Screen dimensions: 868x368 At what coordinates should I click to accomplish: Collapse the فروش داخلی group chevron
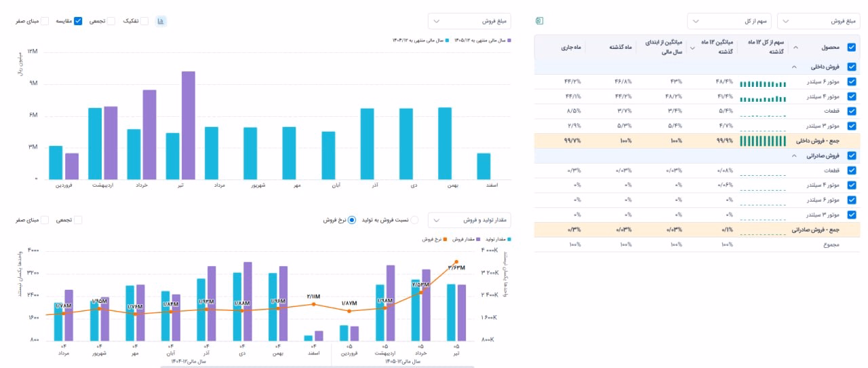click(x=793, y=67)
